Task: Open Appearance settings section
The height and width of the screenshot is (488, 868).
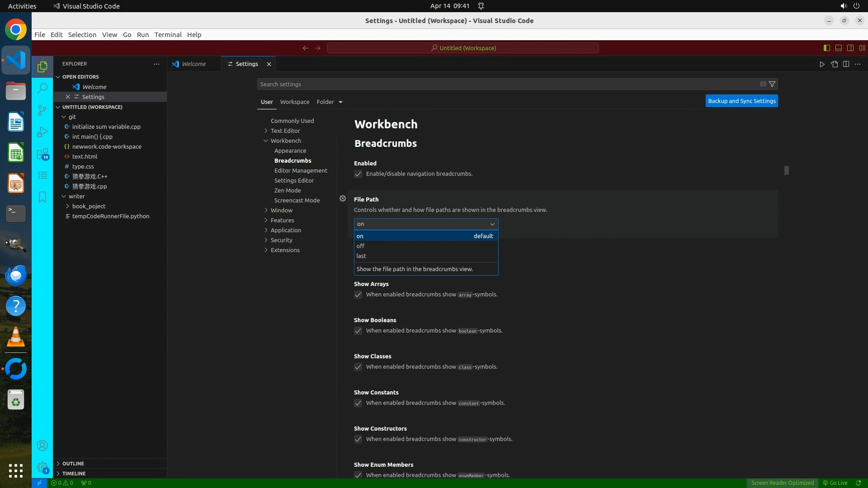Action: 290,150
